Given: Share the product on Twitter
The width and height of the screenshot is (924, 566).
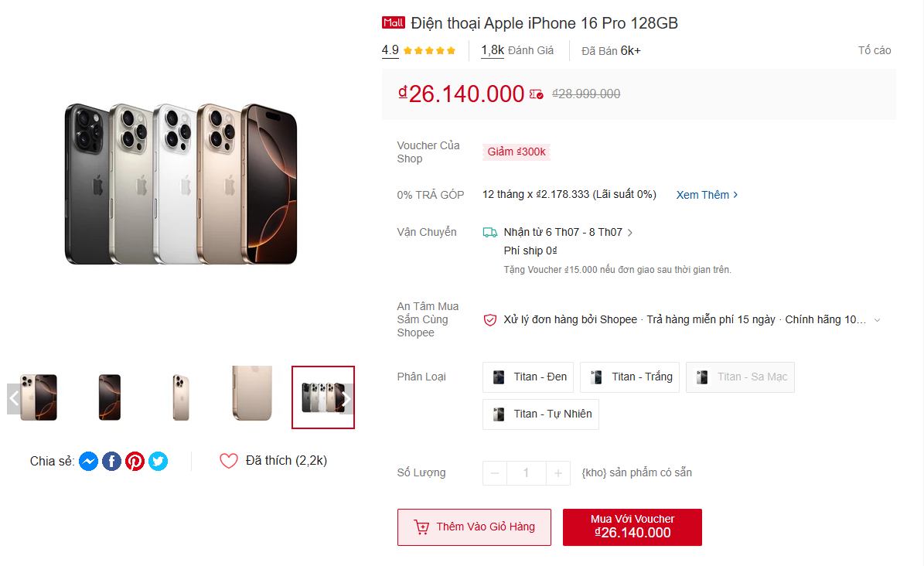Looking at the screenshot, I should 158,461.
